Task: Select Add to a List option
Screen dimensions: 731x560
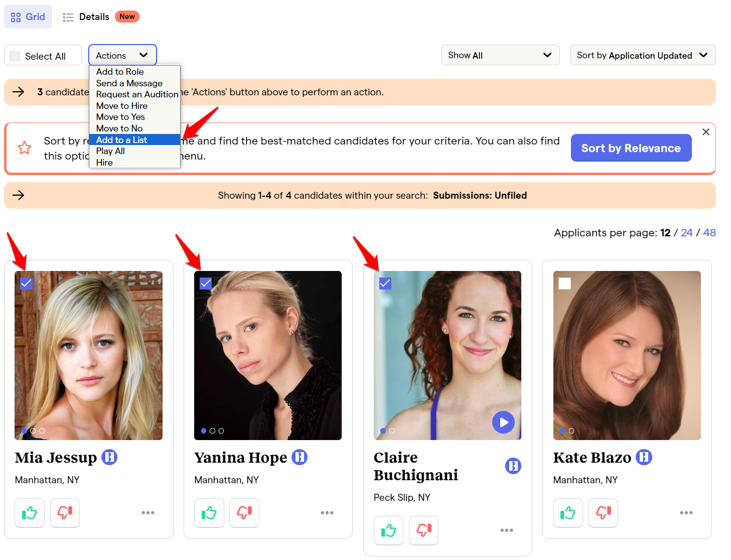Action: (x=134, y=140)
